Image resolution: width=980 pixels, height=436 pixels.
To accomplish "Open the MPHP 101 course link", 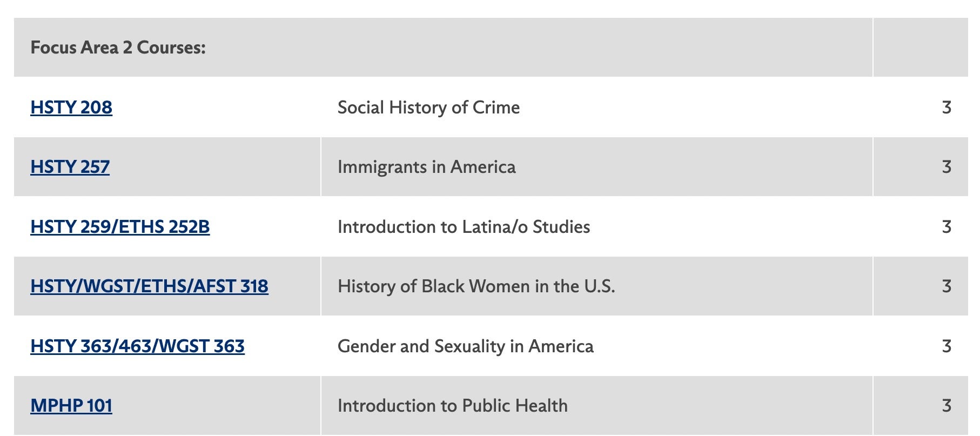I will point(71,406).
